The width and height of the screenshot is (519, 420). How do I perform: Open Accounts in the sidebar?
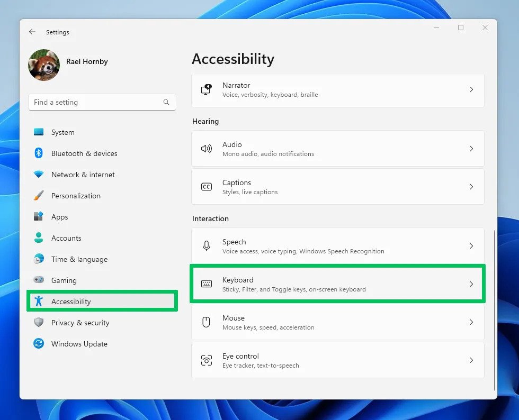click(66, 238)
